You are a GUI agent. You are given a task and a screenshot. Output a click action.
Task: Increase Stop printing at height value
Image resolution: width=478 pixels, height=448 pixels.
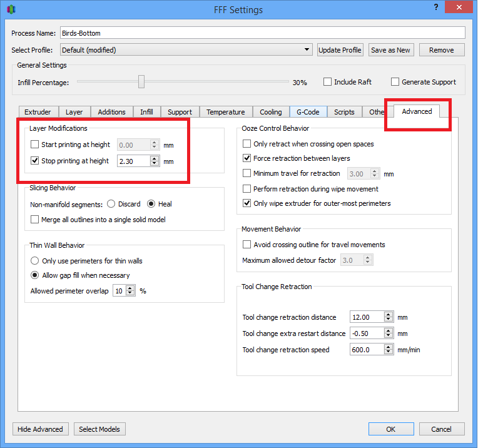pyautogui.click(x=155, y=158)
